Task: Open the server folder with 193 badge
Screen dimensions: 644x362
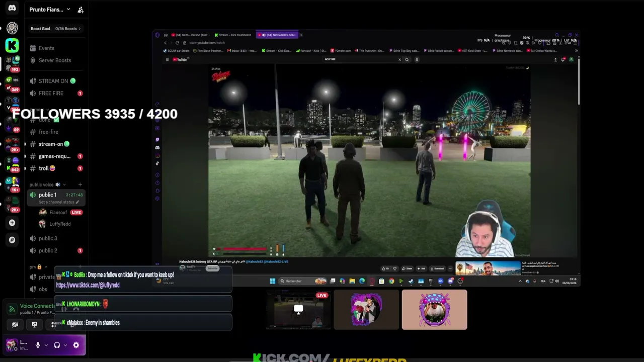Action: click(12, 63)
